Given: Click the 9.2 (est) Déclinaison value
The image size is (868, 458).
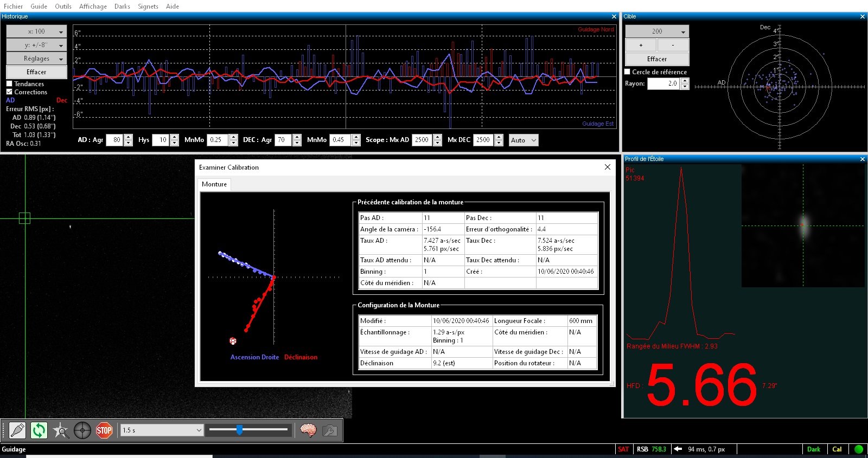Looking at the screenshot, I should pos(444,363).
